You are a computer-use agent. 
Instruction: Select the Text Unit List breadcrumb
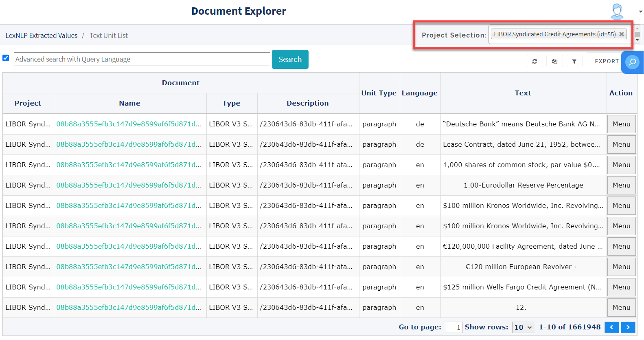pos(109,35)
